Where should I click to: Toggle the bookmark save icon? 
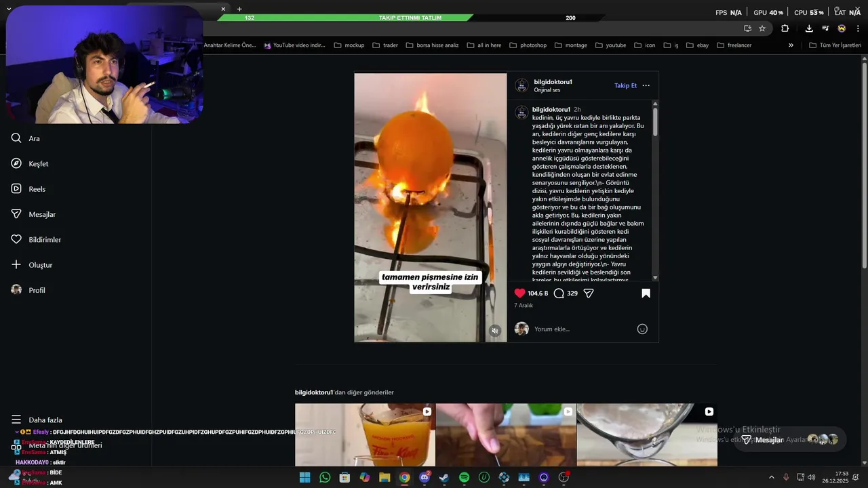pyautogui.click(x=646, y=293)
